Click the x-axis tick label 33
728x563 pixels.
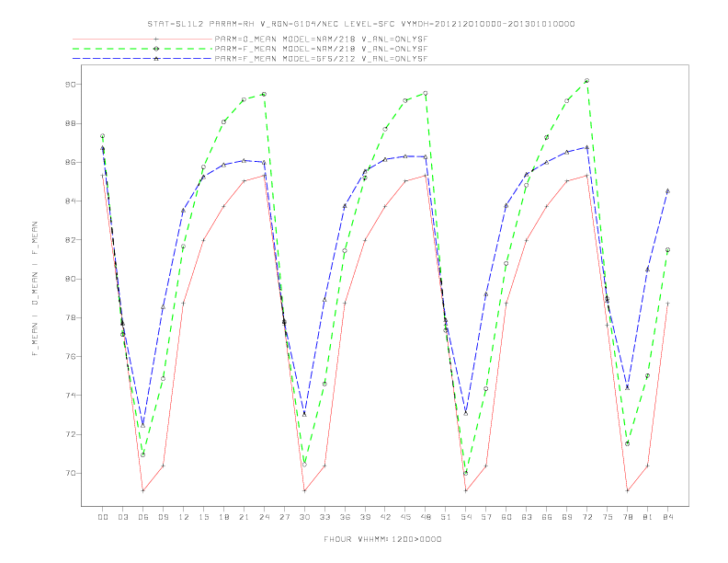click(325, 517)
